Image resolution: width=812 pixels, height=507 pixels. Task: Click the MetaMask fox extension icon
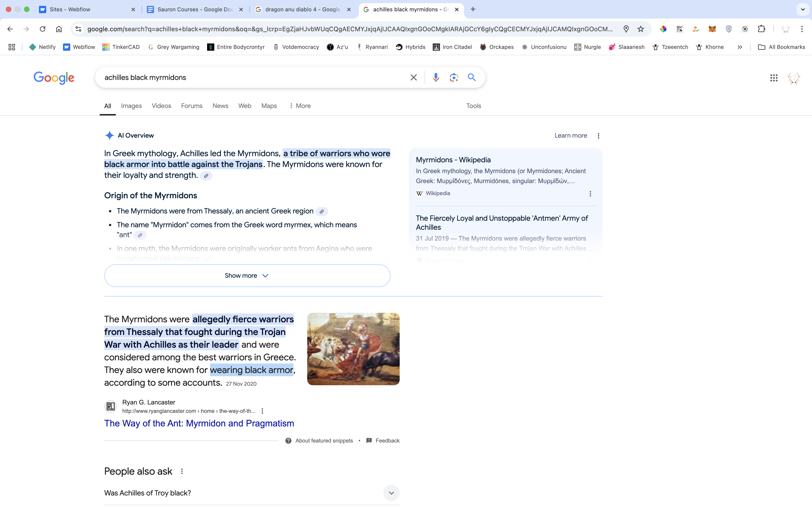coord(712,29)
